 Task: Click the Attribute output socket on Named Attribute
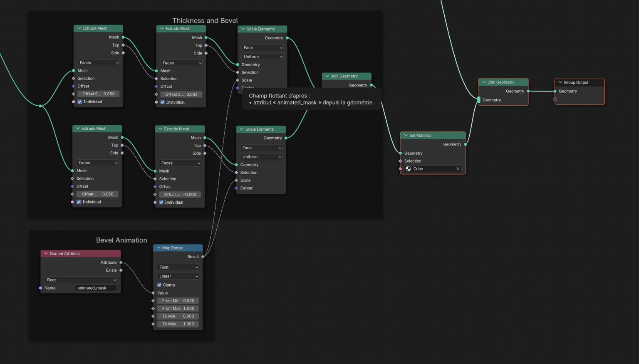pyautogui.click(x=121, y=262)
